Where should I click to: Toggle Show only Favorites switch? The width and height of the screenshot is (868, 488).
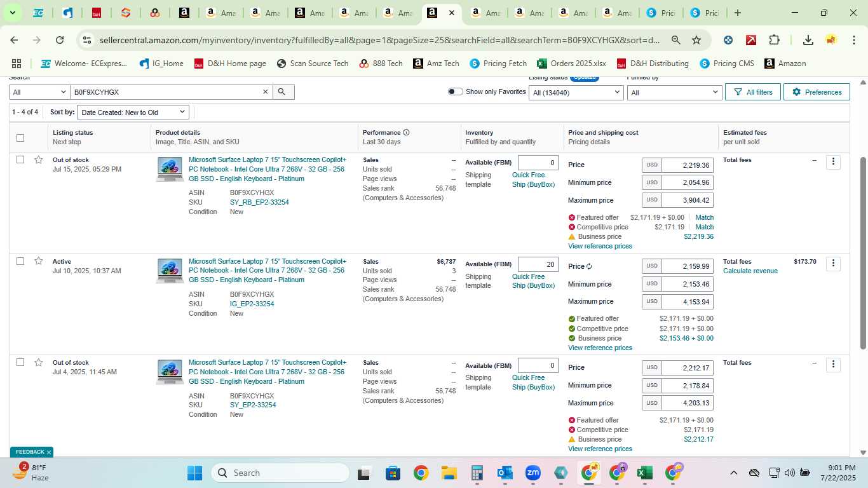point(455,91)
